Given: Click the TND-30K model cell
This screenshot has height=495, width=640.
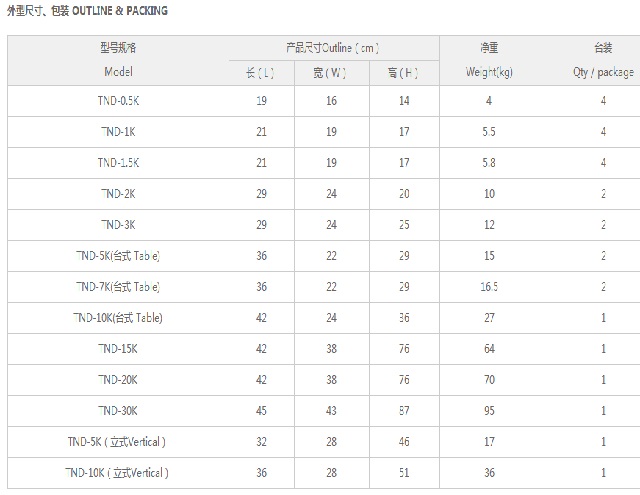Looking at the screenshot, I should coord(118,411).
